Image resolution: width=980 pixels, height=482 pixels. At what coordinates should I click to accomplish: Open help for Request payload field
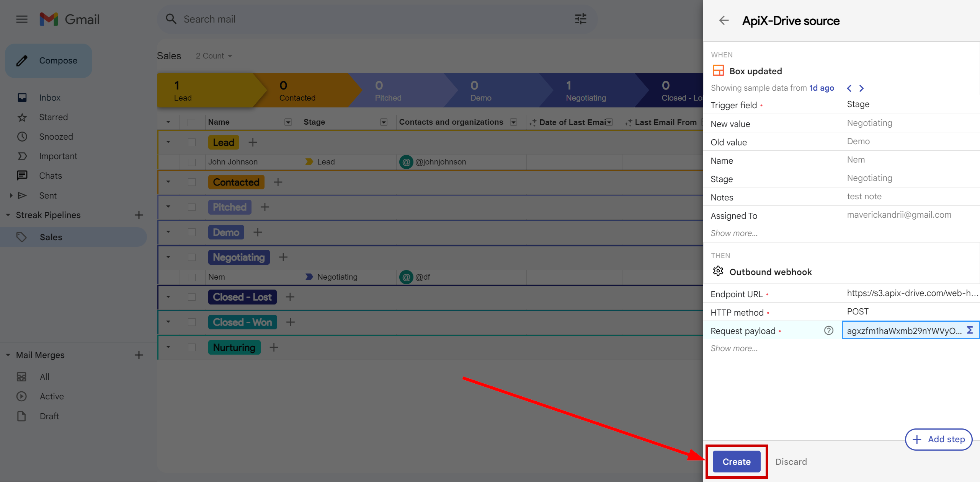[828, 331]
